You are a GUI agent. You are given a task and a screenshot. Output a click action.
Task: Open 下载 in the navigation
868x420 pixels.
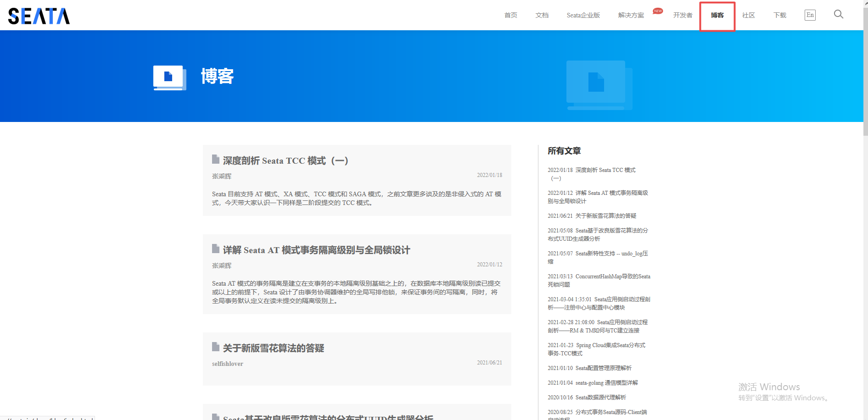click(780, 15)
